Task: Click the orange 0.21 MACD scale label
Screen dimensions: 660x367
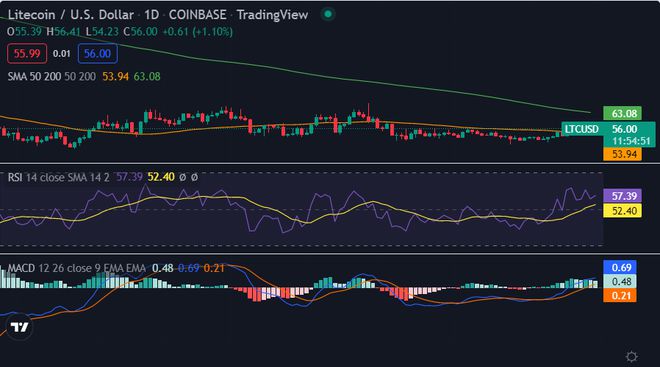Action: coord(620,295)
